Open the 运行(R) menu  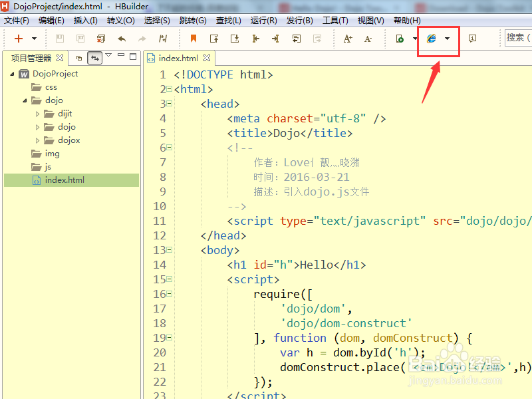[263, 21]
